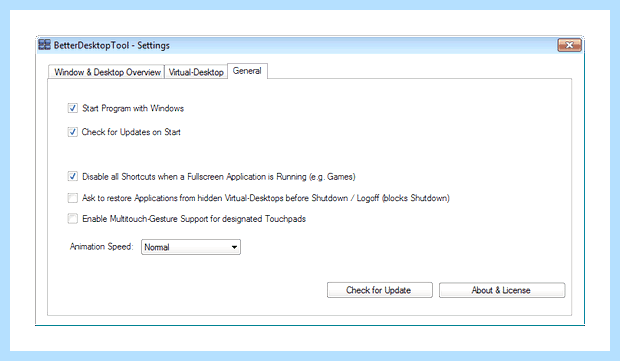Close the Settings window

point(569,45)
